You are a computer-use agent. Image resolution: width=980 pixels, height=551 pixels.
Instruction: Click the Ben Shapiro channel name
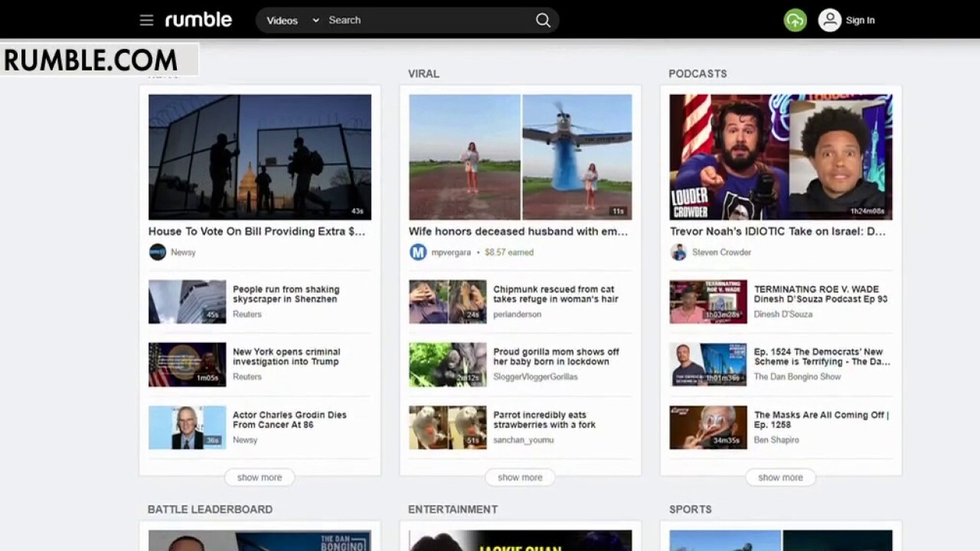click(776, 440)
